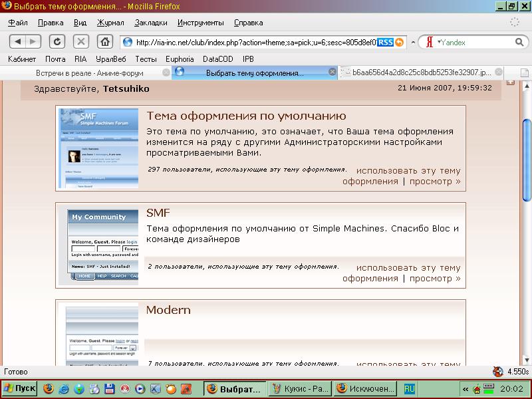The width and height of the screenshot is (532, 399).
Task: Open the Инструменты menu
Action: [x=201, y=23]
